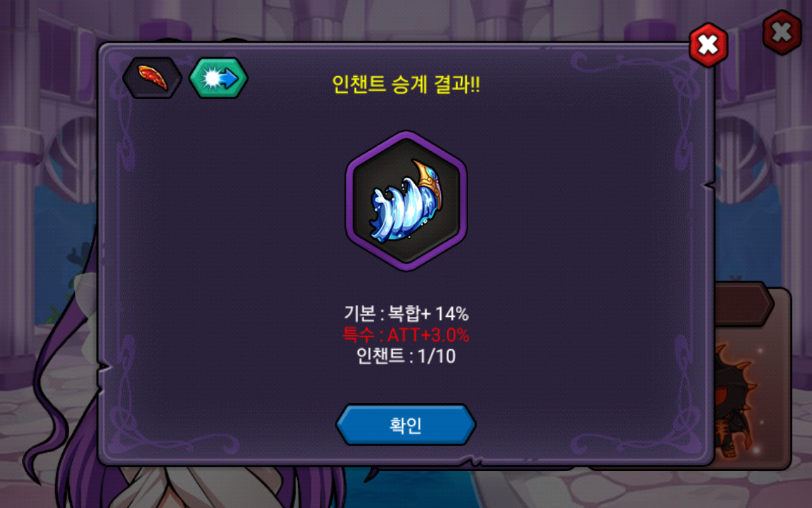
Task: Select the spiky dark creature thumbnail
Action: 736,400
